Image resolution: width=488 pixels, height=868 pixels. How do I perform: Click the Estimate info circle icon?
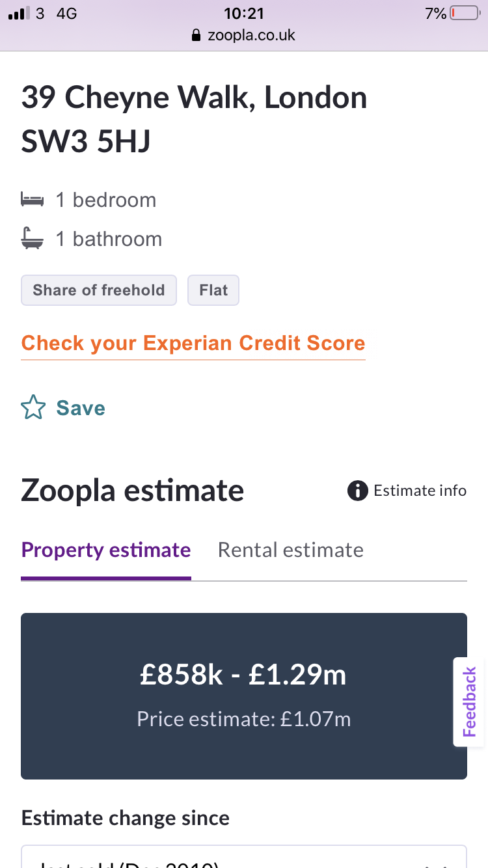(x=357, y=491)
